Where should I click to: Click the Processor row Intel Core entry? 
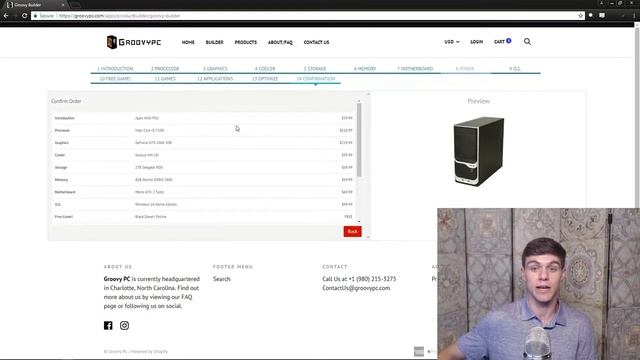click(x=149, y=130)
